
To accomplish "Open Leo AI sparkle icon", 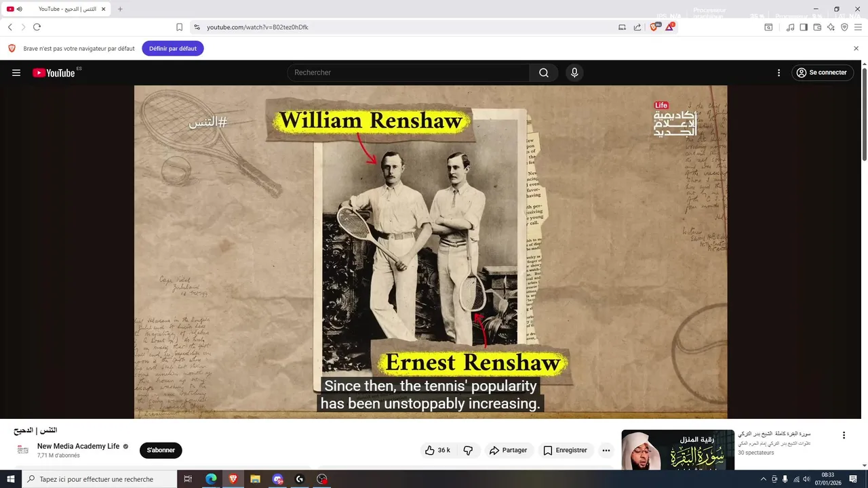I will pyautogui.click(x=831, y=27).
